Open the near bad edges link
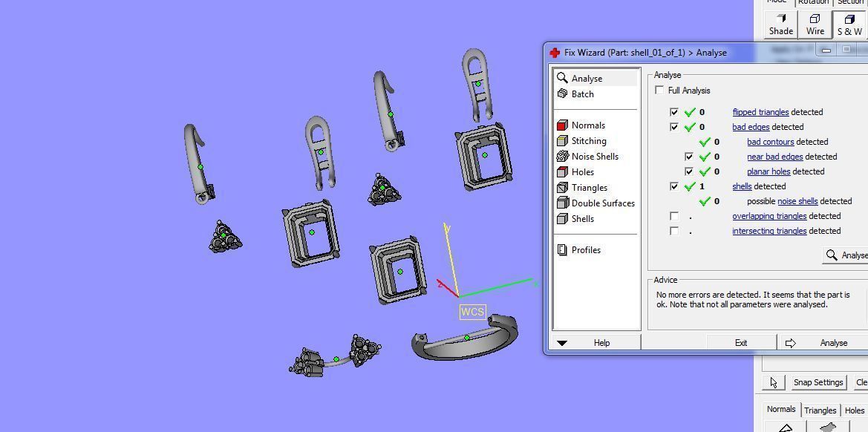Screen dimensions: 868x432 tap(775, 157)
